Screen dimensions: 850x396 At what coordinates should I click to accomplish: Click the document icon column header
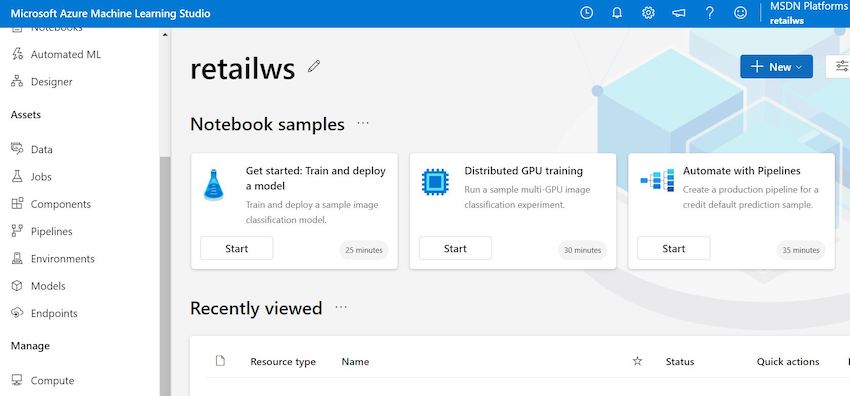pos(220,361)
